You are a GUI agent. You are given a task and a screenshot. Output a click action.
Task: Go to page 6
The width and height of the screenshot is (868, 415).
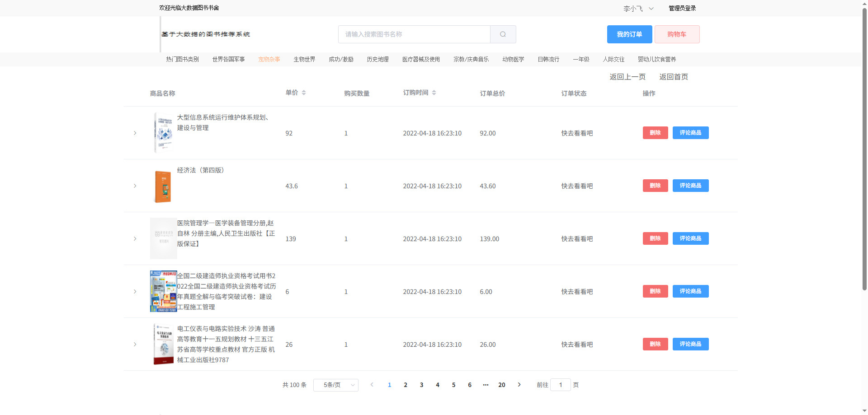tap(470, 385)
